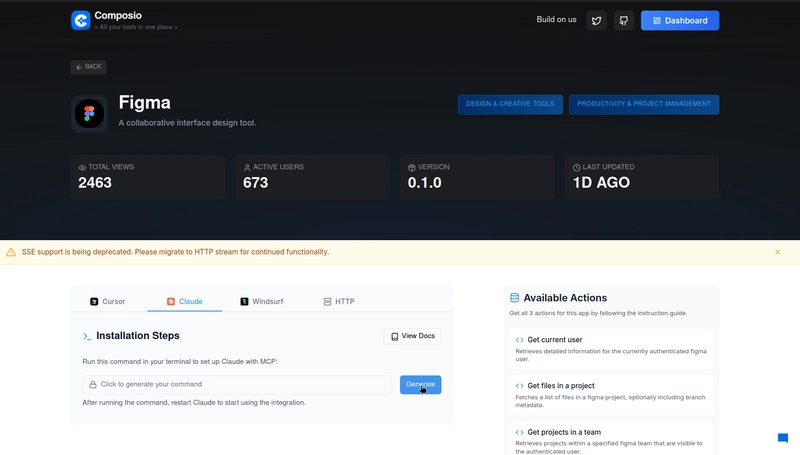Click the terminal icon beside Installation Steps
The width and height of the screenshot is (800, 455).
pyautogui.click(x=87, y=336)
